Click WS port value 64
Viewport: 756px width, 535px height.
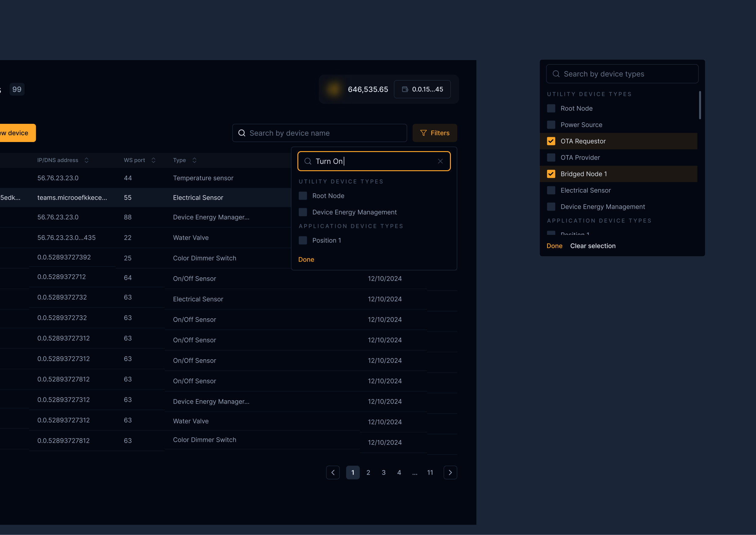click(128, 278)
